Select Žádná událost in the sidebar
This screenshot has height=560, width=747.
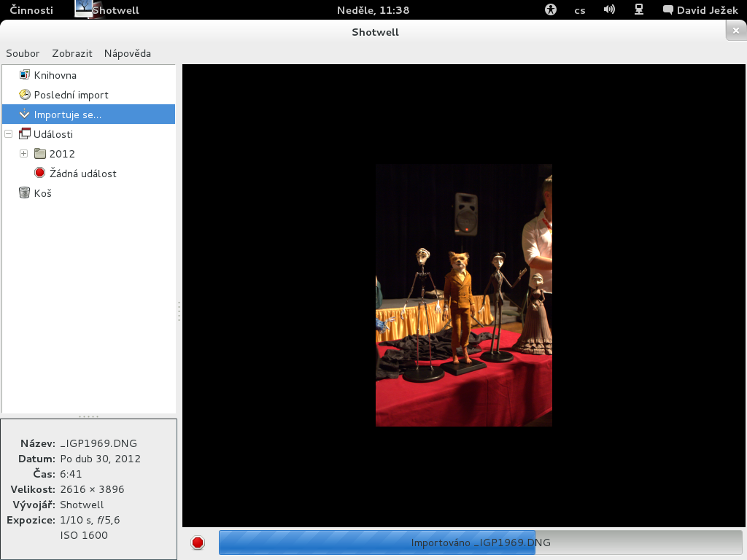(x=88, y=173)
